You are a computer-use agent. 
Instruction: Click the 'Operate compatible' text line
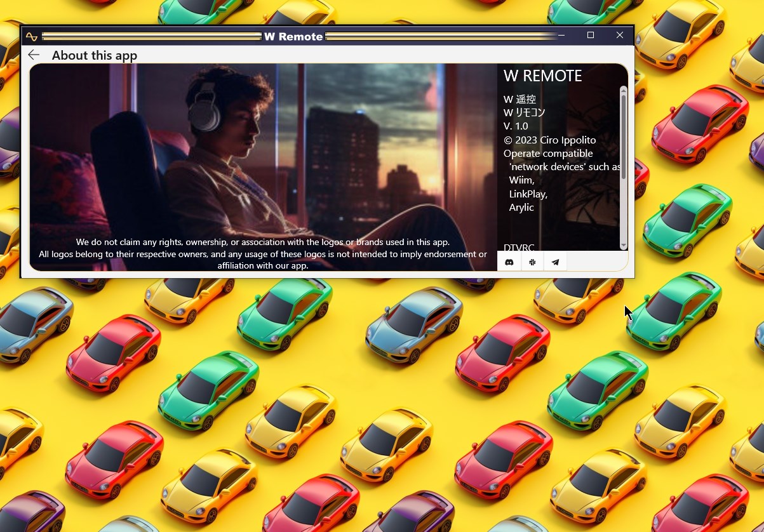point(548,153)
